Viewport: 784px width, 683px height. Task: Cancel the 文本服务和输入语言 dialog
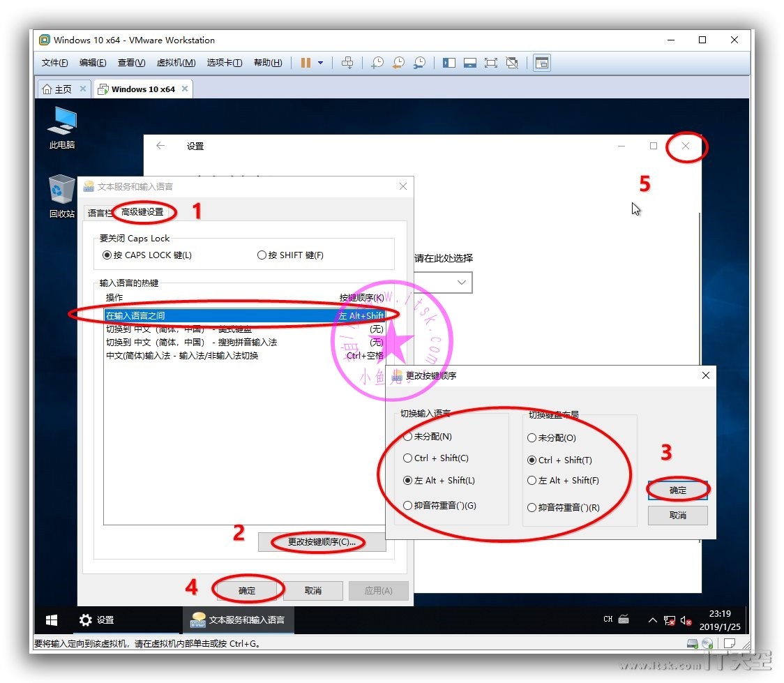313,590
